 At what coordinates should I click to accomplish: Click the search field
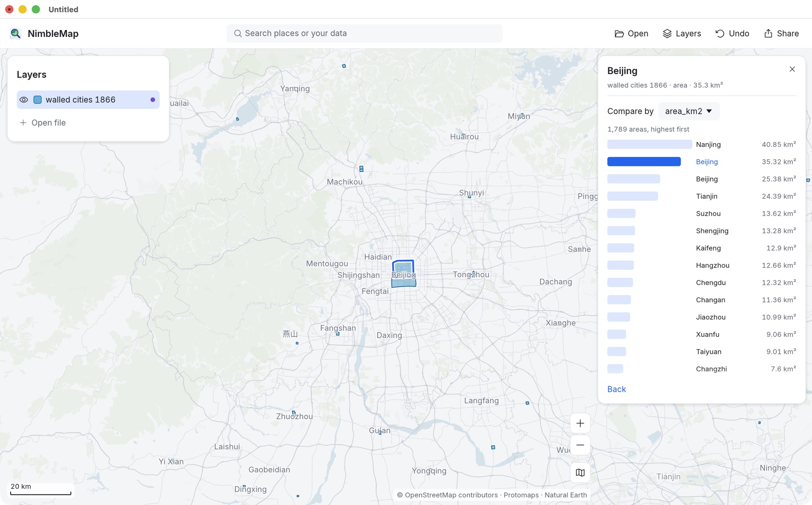tap(364, 33)
